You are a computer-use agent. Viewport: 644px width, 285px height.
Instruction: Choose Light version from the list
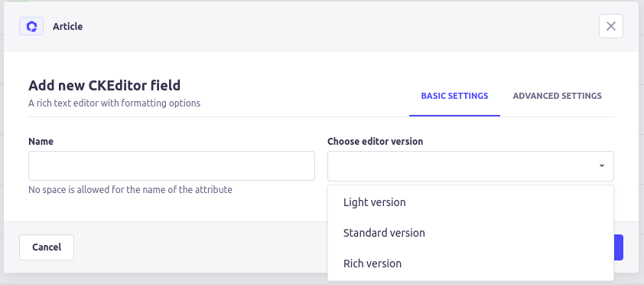pos(470,202)
